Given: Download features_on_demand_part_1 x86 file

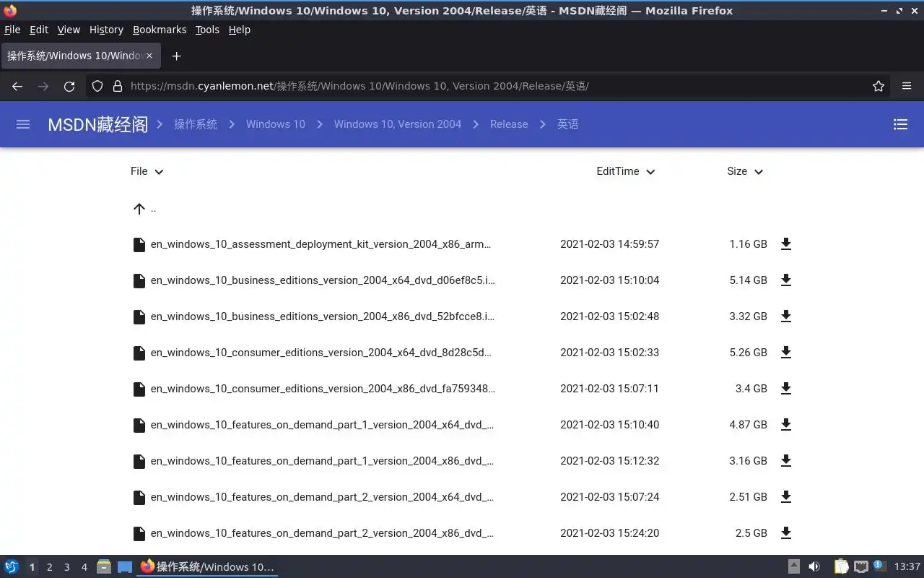Looking at the screenshot, I should 786,461.
